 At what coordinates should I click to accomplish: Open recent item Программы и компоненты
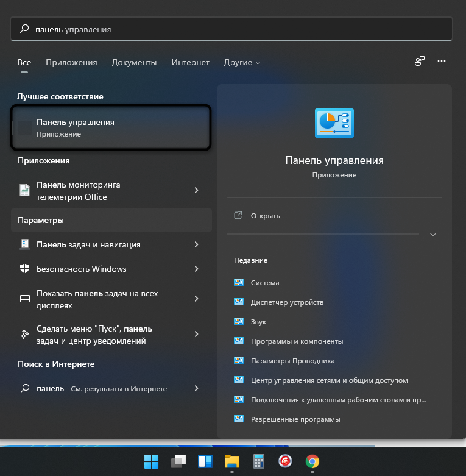[x=297, y=341]
